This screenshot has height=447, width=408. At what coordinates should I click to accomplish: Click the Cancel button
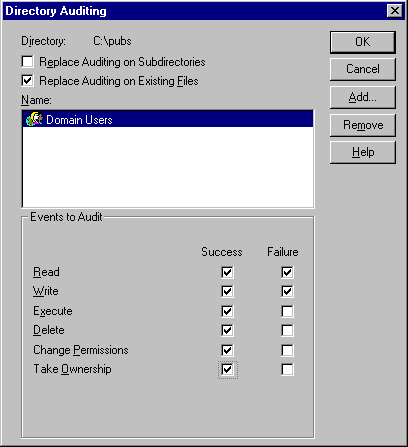(363, 69)
